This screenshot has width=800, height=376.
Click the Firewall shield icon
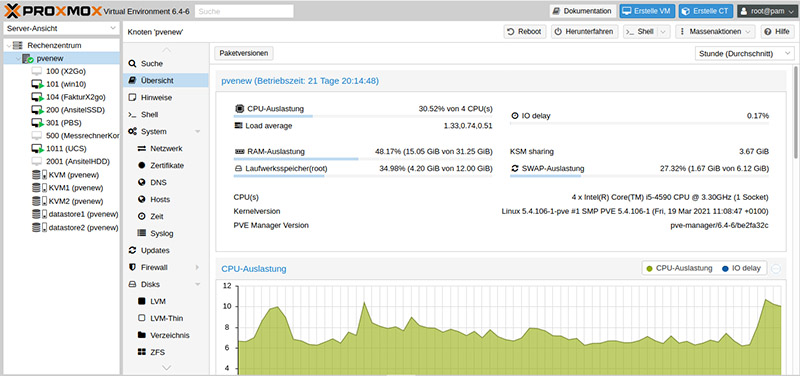tap(132, 267)
